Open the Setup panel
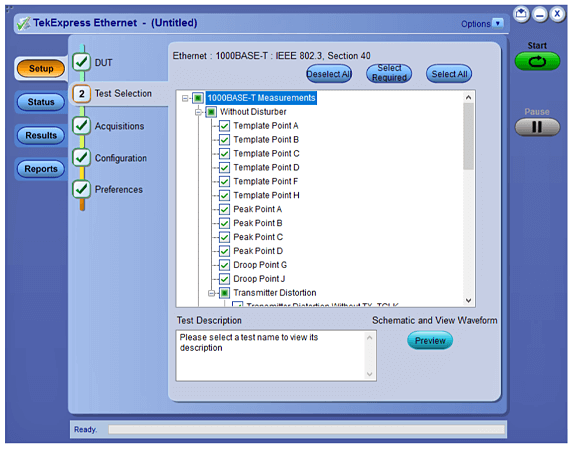This screenshot has width=574, height=449. pyautogui.click(x=41, y=68)
